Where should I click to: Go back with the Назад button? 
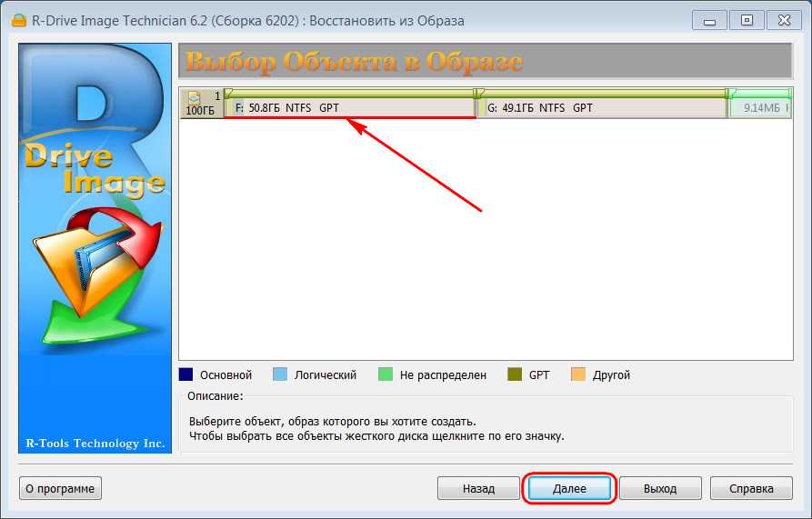pos(478,488)
